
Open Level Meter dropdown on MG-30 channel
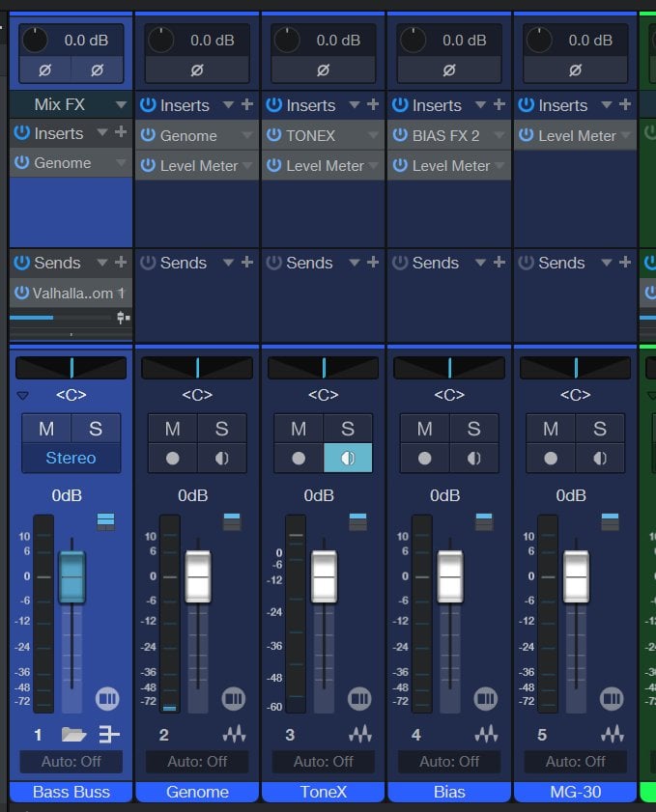[625, 135]
